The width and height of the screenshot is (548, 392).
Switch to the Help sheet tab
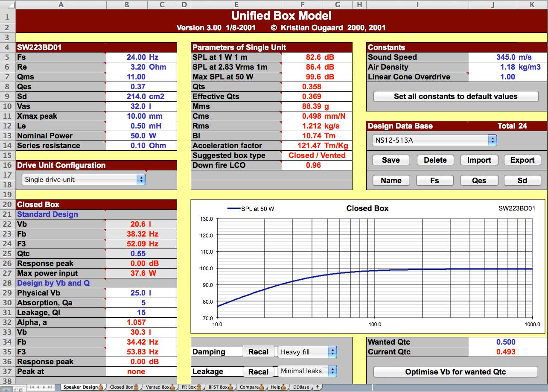coord(278,387)
